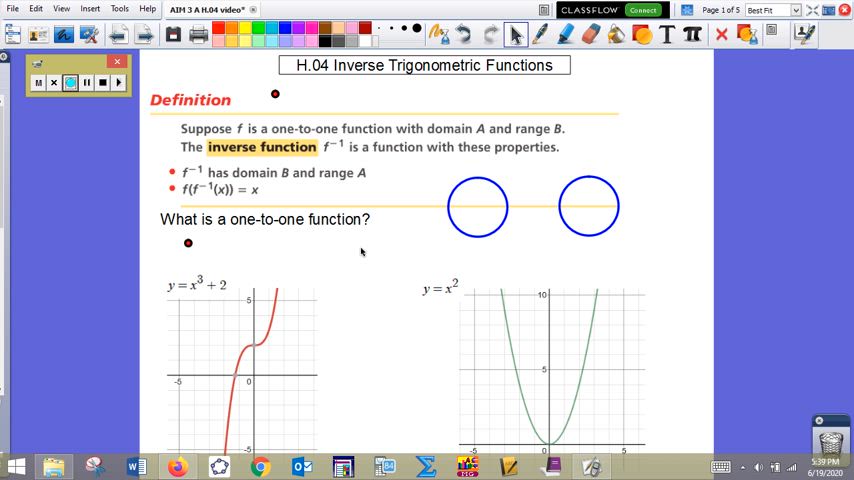Select the Pen tool

coord(540,34)
